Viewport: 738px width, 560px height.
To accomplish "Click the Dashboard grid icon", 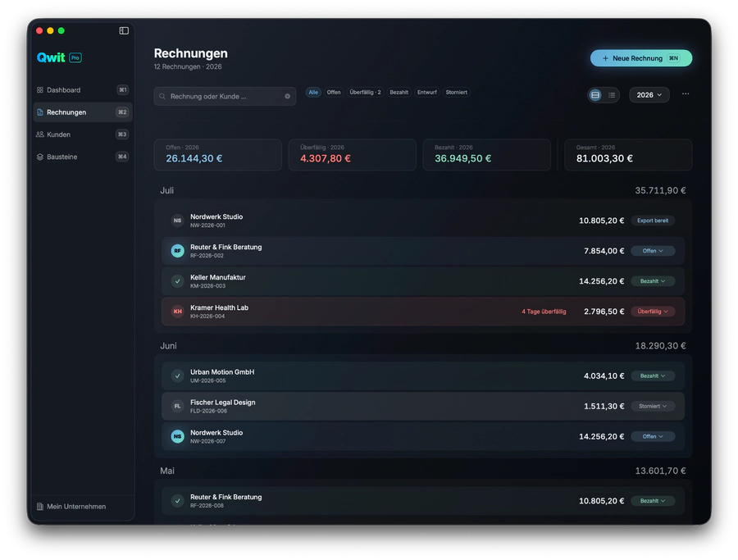I will (40, 90).
